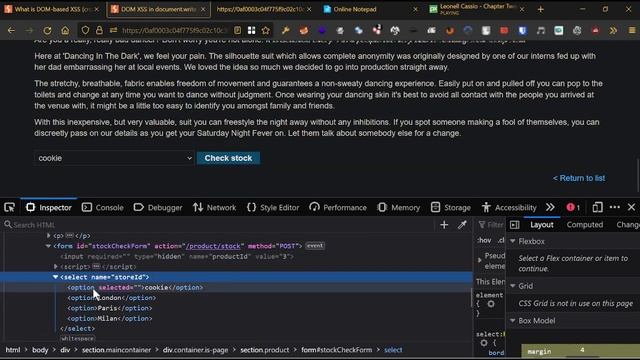
Task: Switch to the Performance panel
Action: pyautogui.click(x=338, y=207)
